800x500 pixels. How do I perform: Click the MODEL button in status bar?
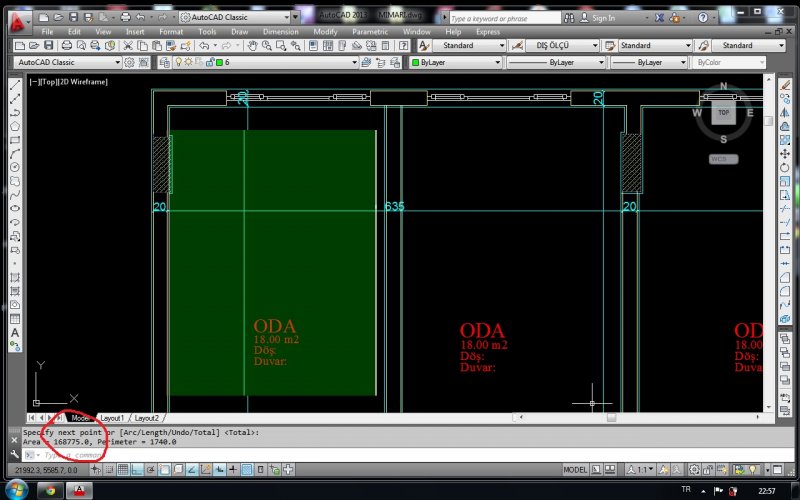pos(575,469)
